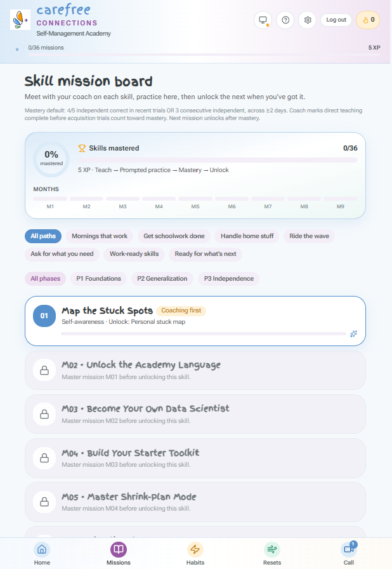Click the monitor display icon in header
This screenshot has width=392, height=569.
pyautogui.click(x=263, y=20)
